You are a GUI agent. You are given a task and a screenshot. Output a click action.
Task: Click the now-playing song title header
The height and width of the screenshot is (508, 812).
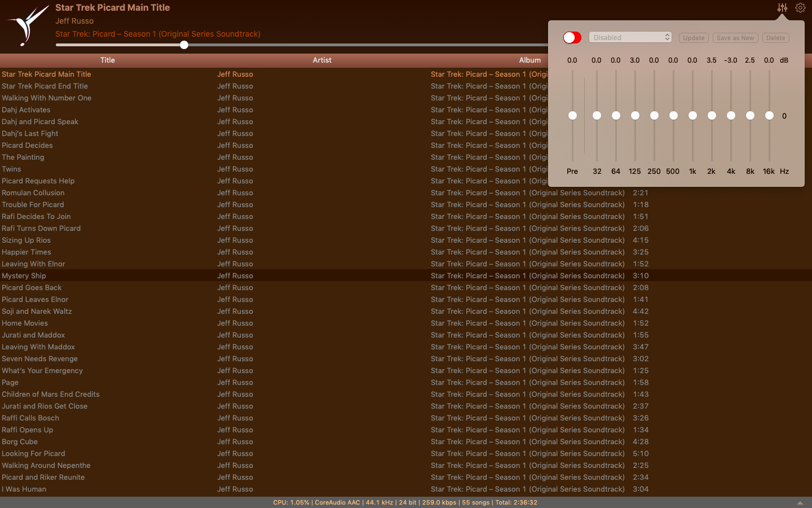point(112,7)
